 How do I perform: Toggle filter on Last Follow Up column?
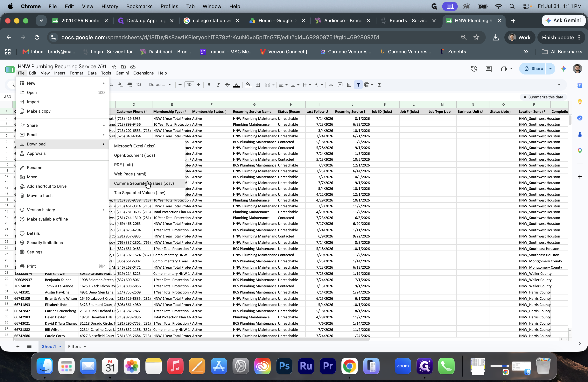tap(331, 111)
